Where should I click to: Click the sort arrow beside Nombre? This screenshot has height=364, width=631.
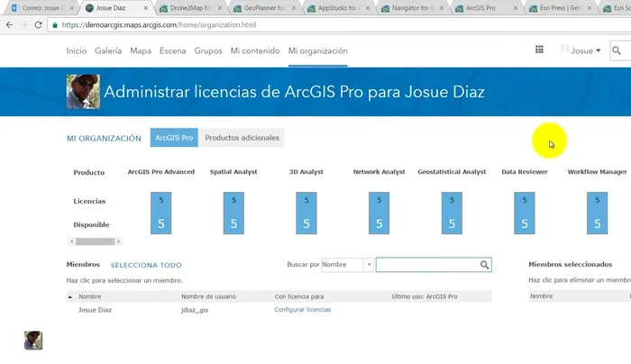[70, 296]
